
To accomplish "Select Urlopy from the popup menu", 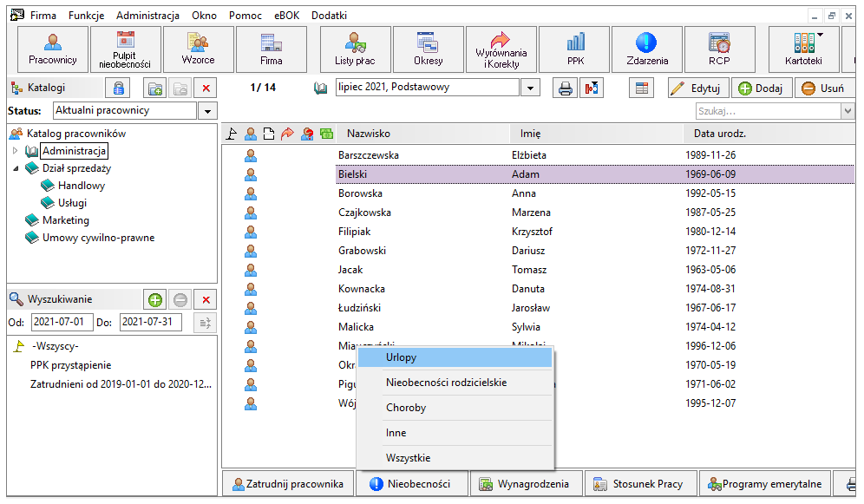I will click(x=455, y=357).
